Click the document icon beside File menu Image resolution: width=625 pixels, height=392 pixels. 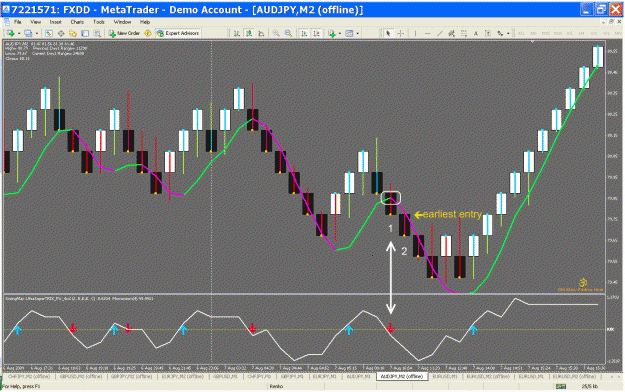coord(7,22)
